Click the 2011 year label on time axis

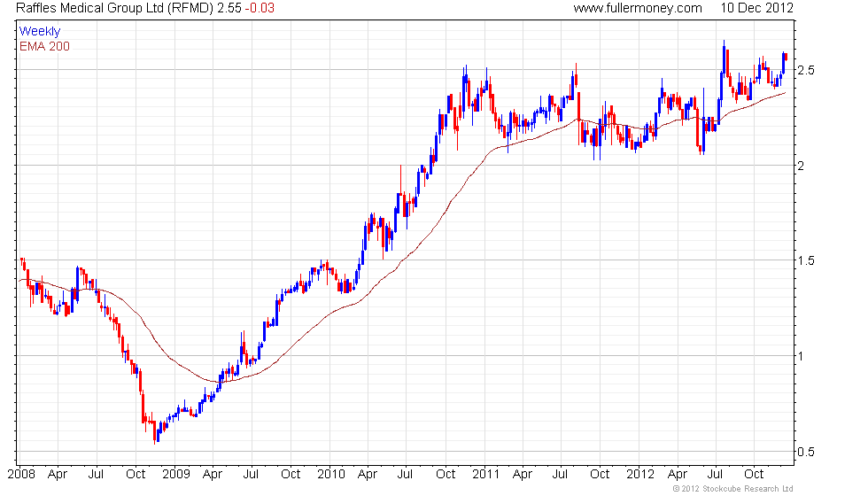(485, 474)
